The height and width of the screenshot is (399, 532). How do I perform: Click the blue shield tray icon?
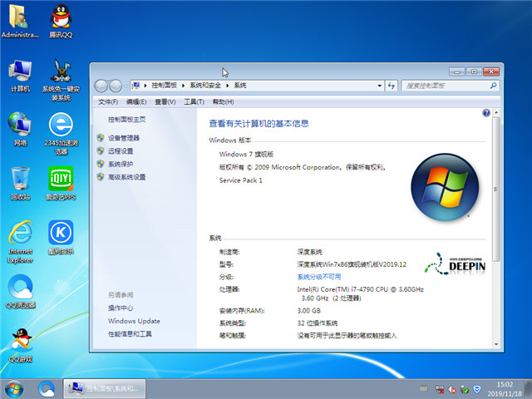click(477, 389)
